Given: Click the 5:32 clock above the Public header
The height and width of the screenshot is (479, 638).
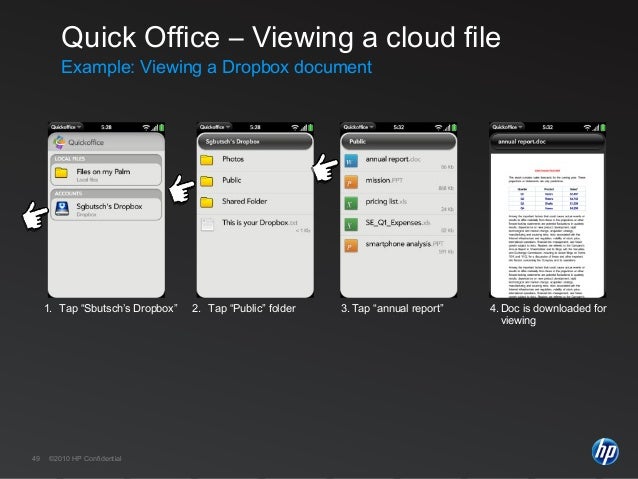Looking at the screenshot, I should (399, 127).
